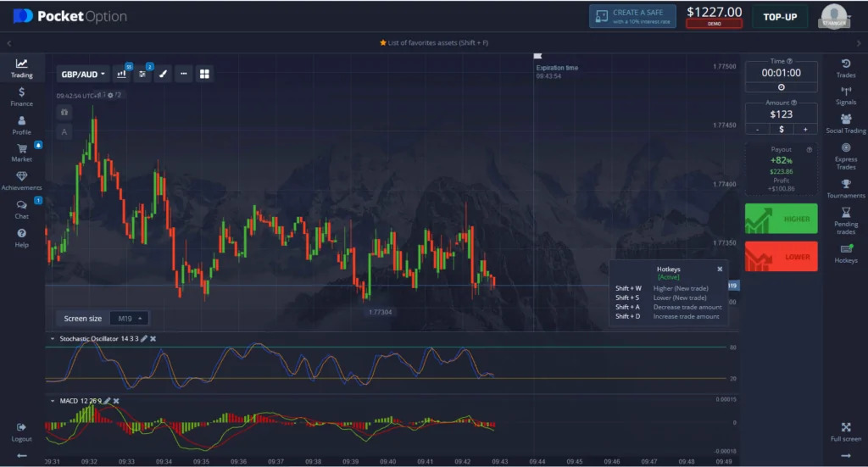Open the multi-chart grid layout icon
868x467 pixels.
tap(204, 75)
